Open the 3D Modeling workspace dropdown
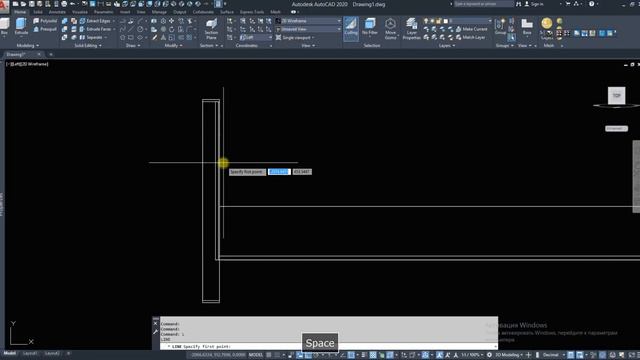The image size is (640, 360). (x=509, y=355)
